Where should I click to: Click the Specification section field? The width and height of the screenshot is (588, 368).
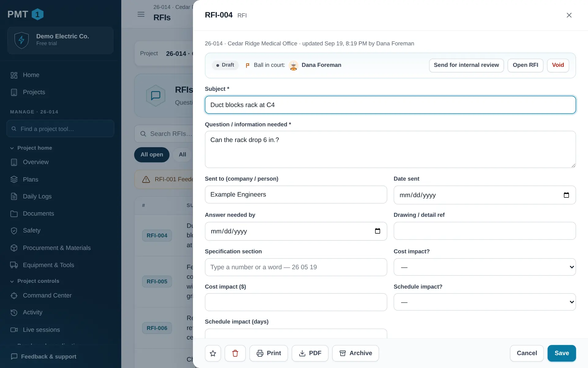point(296,267)
